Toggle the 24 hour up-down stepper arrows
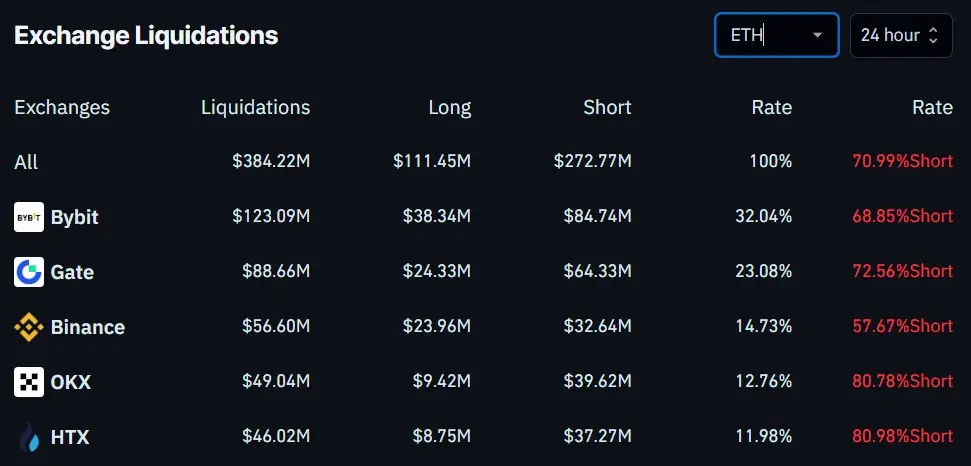Viewport: 971px width, 466px height. pos(933,35)
